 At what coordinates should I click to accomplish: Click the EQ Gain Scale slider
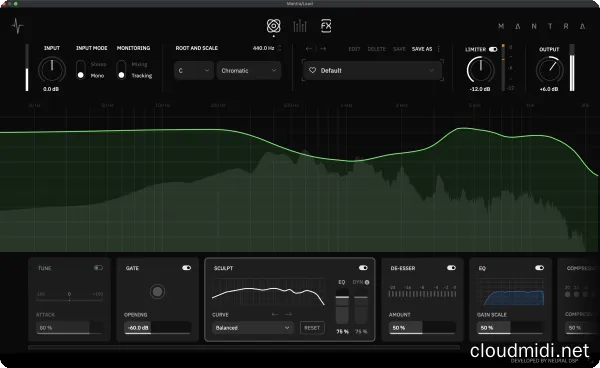tap(510, 328)
